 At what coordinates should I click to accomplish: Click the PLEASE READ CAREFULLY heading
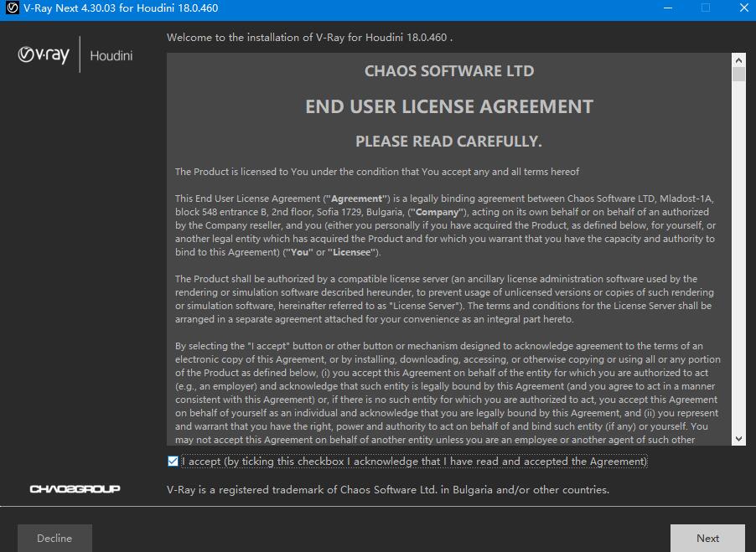[449, 142]
